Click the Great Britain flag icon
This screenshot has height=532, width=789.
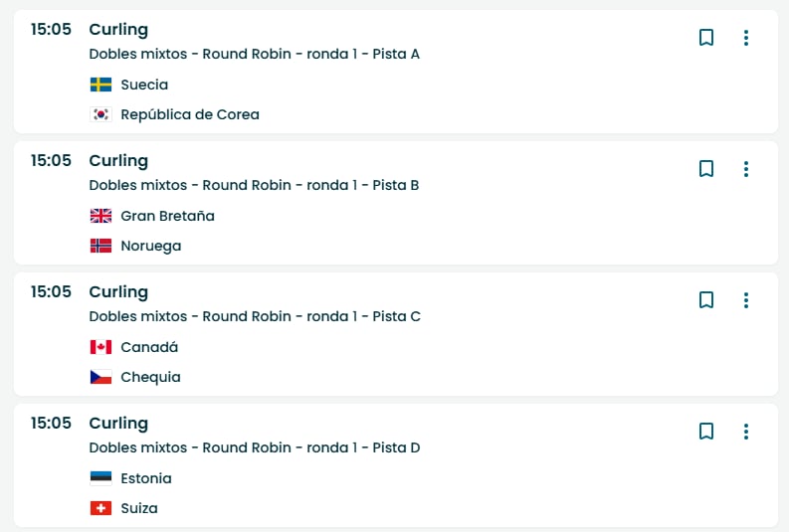click(100, 216)
